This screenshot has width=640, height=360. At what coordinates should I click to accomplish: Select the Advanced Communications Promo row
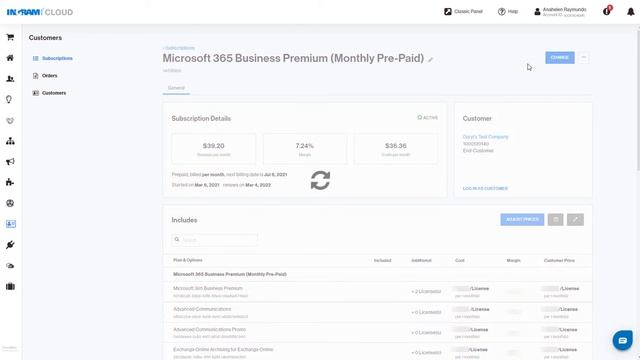[378, 333]
